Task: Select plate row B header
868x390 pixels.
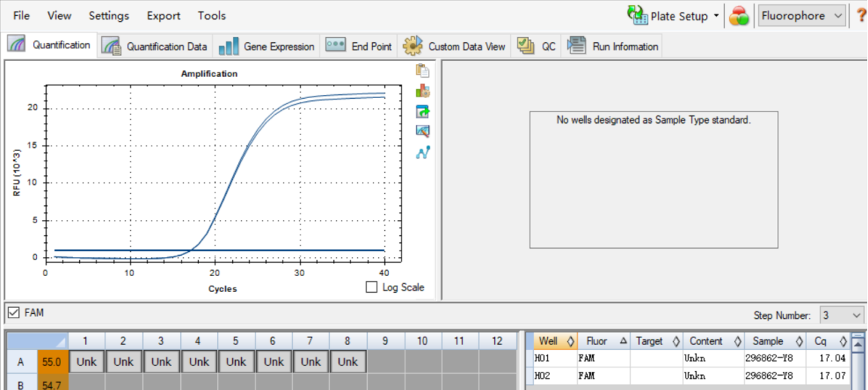Action: (21, 382)
